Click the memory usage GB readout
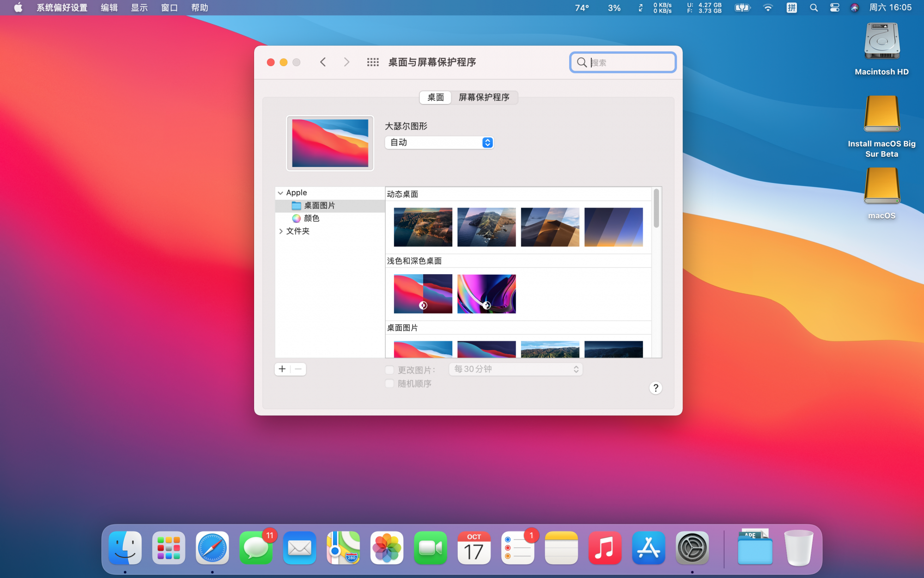Viewport: 924px width, 578px height. (x=704, y=7)
